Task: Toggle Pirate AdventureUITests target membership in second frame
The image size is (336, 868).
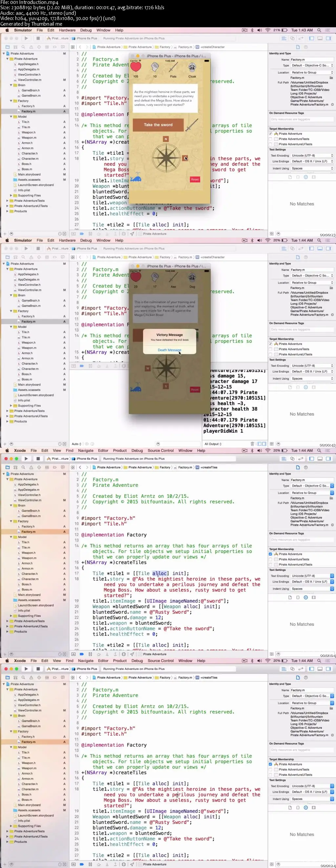Action: (270, 354)
